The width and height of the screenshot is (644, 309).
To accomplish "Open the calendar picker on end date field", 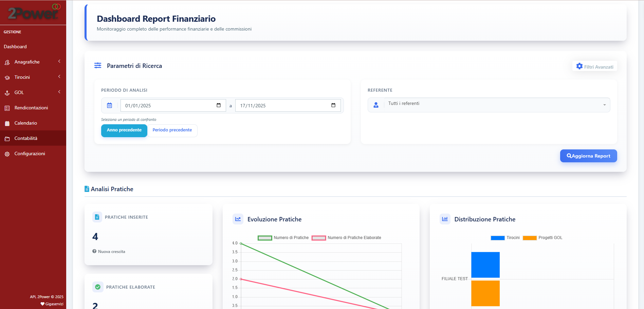I will [x=333, y=105].
